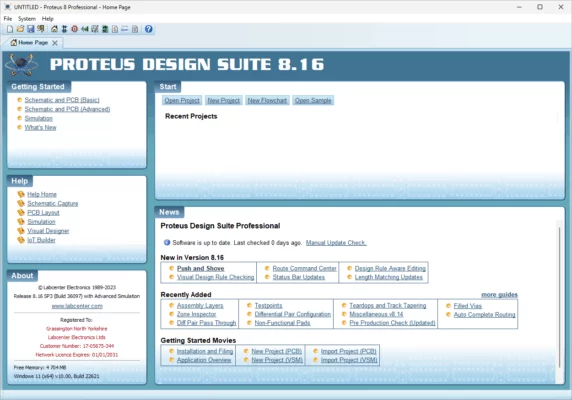Image resolution: width=572 pixels, height=400 pixels.
Task: Open the Project Notes toolbar icon
Action: pos(135,29)
